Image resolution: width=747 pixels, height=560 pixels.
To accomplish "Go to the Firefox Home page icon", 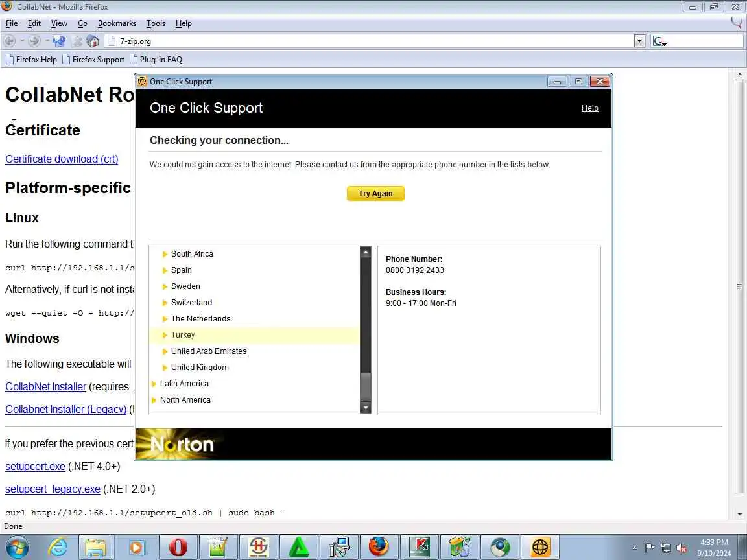I will (93, 41).
